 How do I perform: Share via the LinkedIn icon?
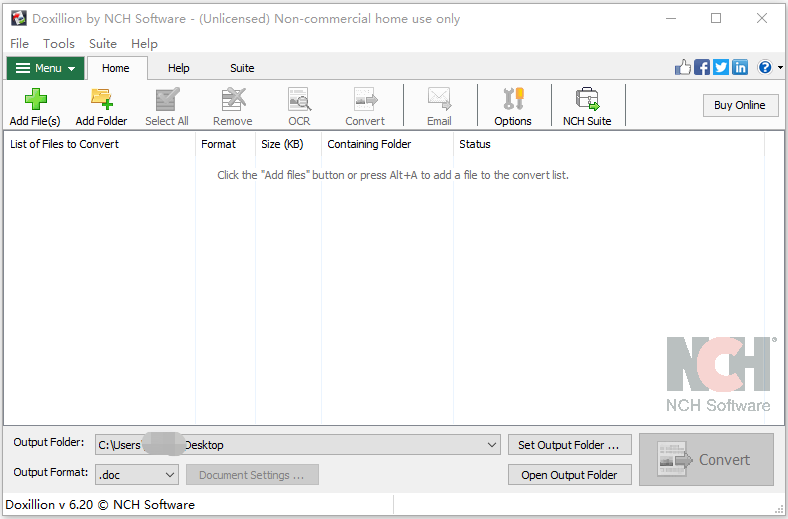(x=740, y=67)
